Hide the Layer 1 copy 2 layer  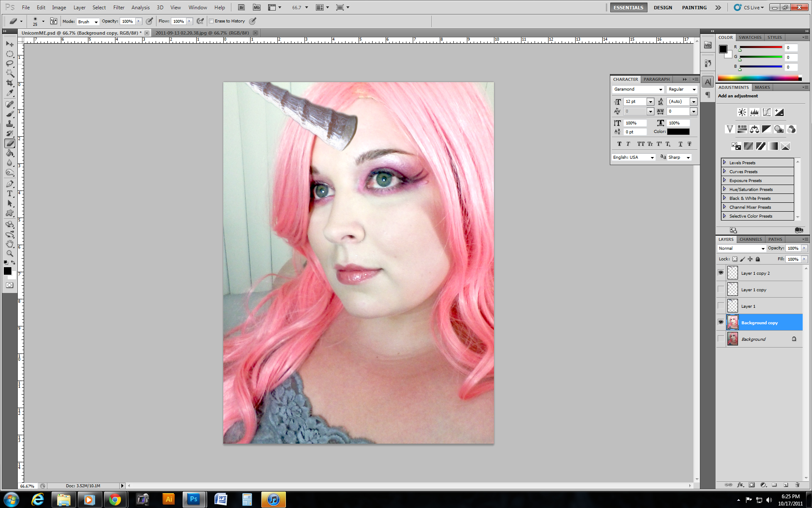click(721, 273)
